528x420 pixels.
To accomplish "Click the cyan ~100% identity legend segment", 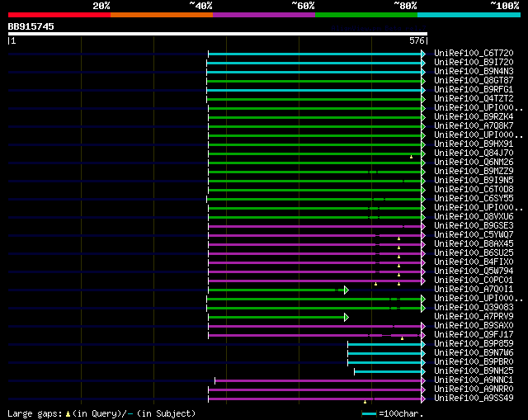I will click(x=469, y=15).
